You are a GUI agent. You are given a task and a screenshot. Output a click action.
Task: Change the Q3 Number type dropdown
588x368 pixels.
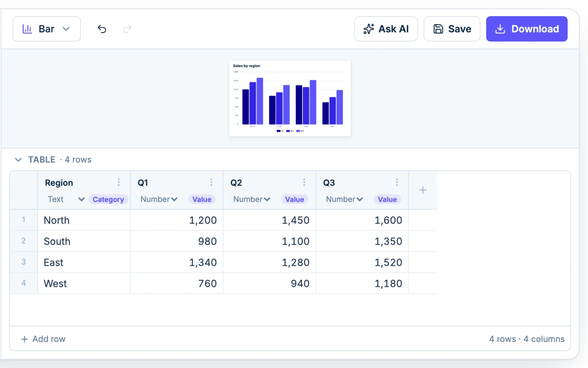344,199
